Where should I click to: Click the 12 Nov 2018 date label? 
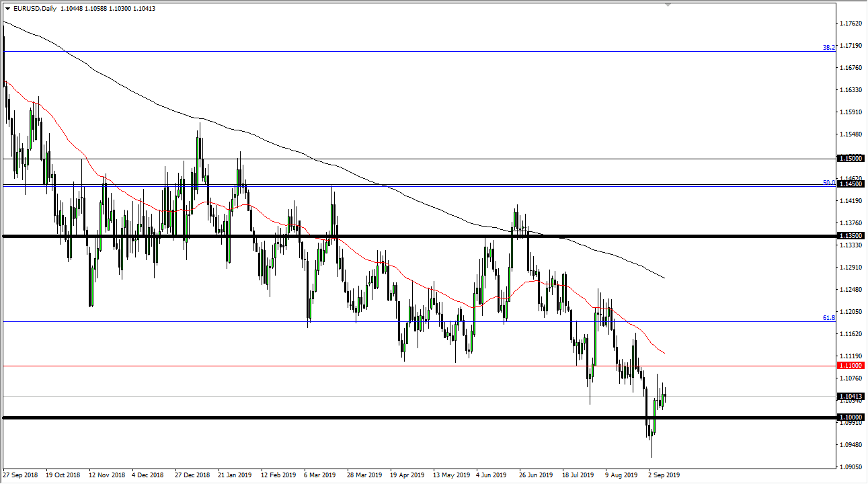tap(106, 475)
